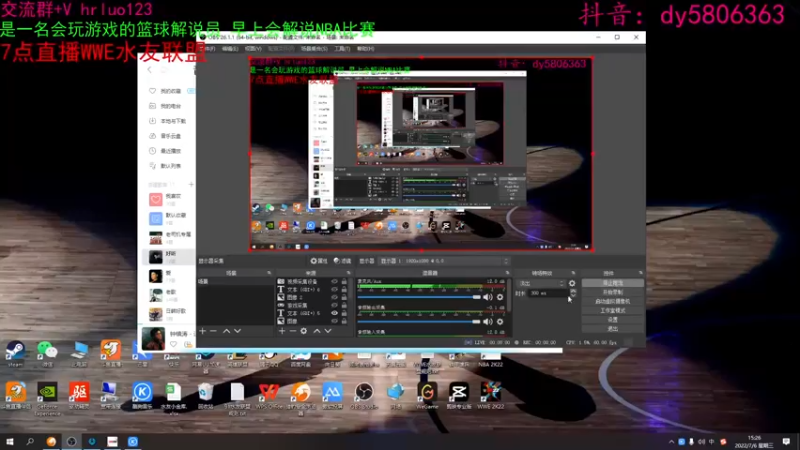Add a new playlist in music player sidebar
Screen dimensions: 800x450
pos(191,184)
